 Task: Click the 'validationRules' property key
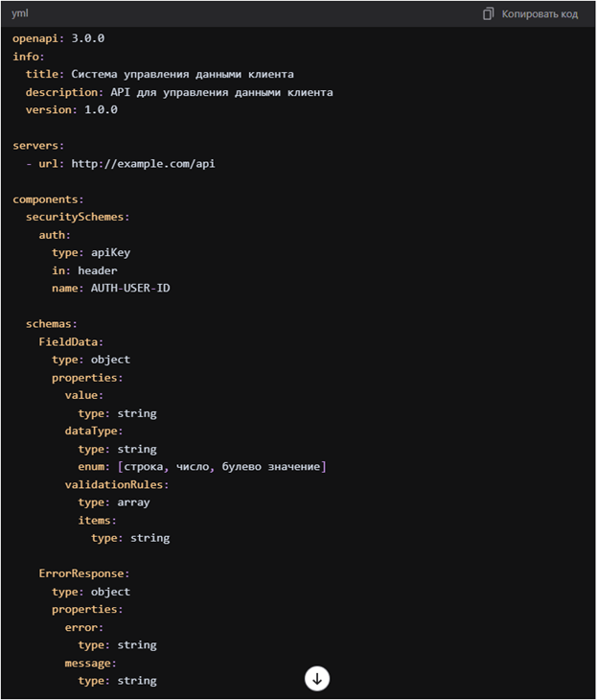click(114, 485)
